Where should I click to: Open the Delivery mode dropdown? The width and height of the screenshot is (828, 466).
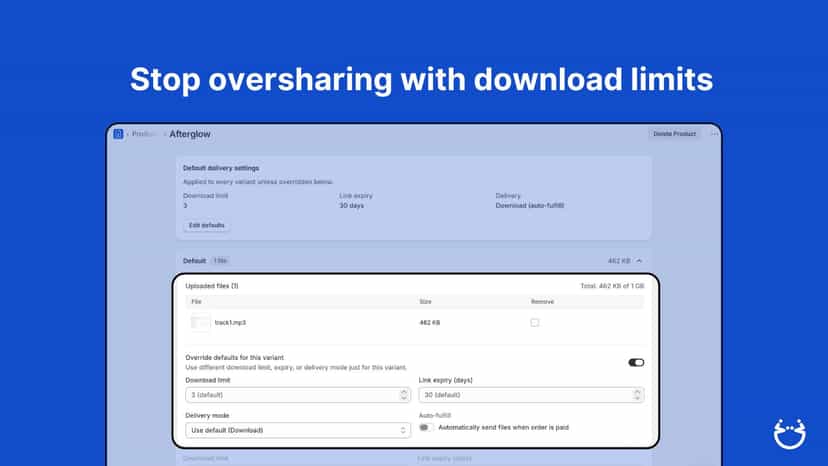coord(298,430)
